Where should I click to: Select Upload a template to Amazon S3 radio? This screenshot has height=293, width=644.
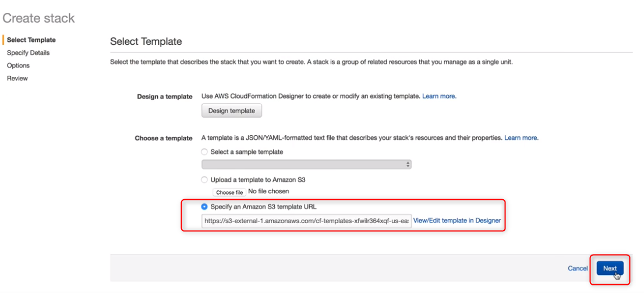coord(204,180)
